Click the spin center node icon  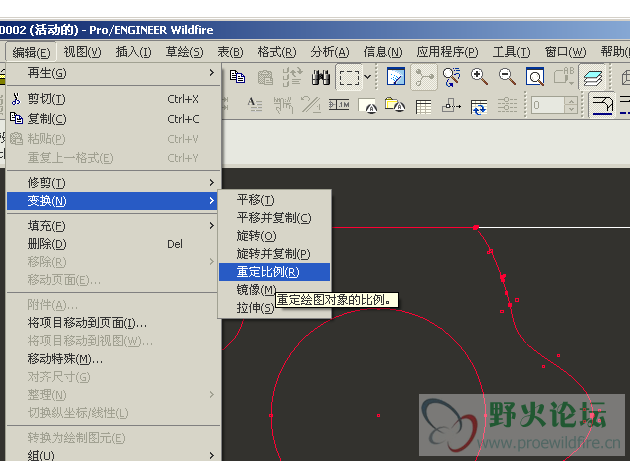[424, 77]
